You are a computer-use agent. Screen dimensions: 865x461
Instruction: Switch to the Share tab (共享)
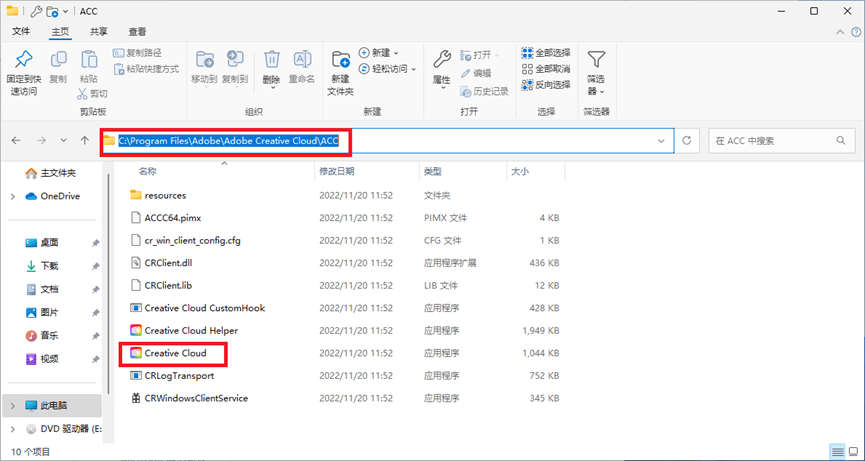click(99, 31)
